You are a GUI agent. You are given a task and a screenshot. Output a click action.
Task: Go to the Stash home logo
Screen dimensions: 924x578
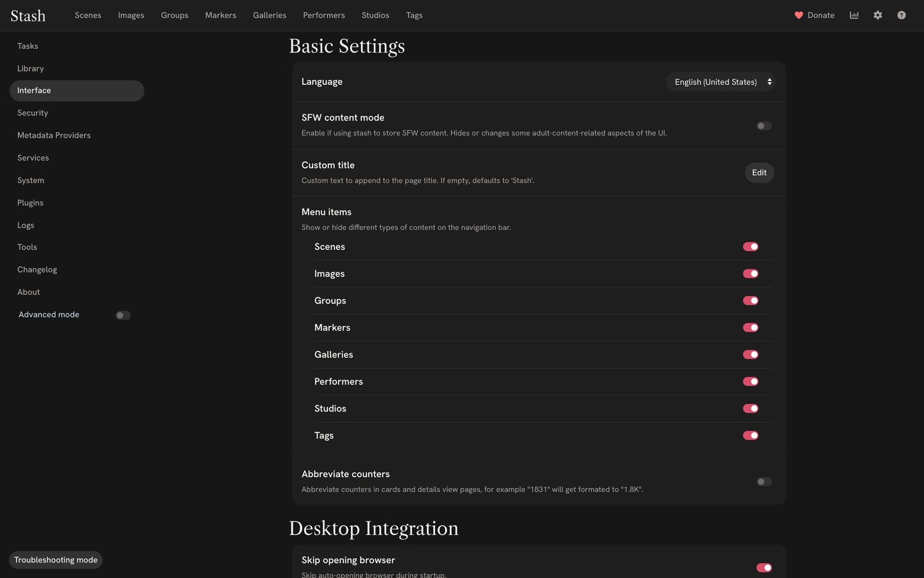point(28,15)
